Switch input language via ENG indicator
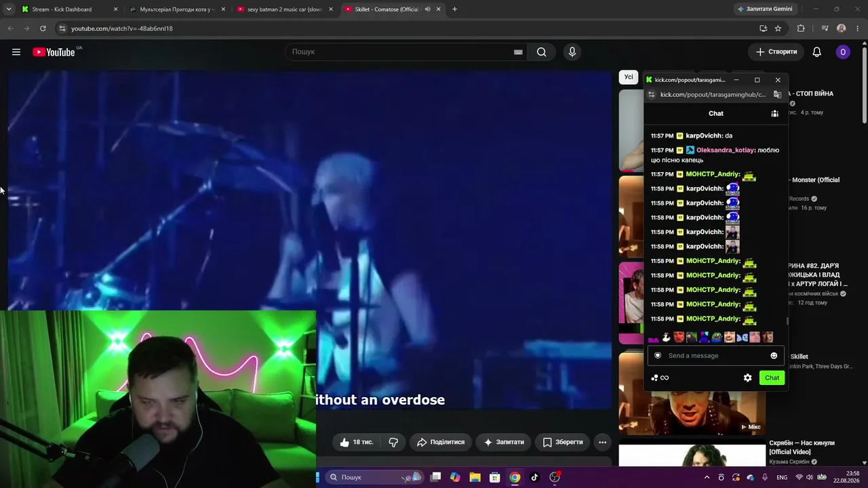 click(782, 477)
